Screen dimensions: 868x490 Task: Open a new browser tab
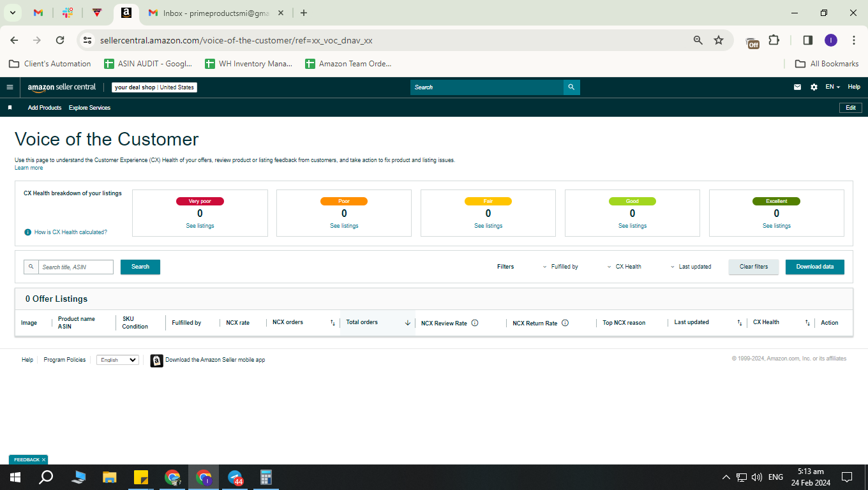(x=304, y=13)
